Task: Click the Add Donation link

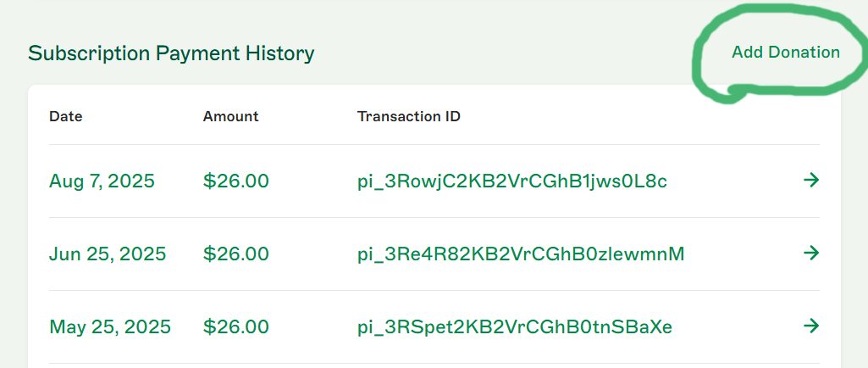Action: coord(785,53)
